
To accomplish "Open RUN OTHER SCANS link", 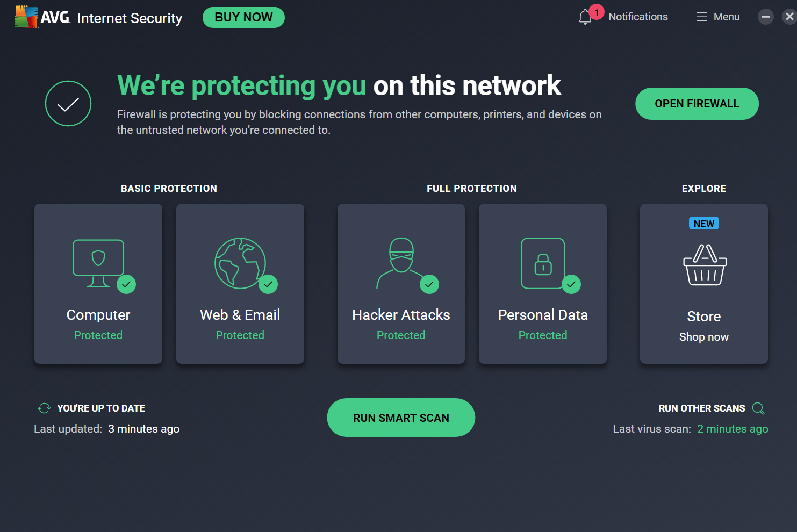I will tap(702, 408).
